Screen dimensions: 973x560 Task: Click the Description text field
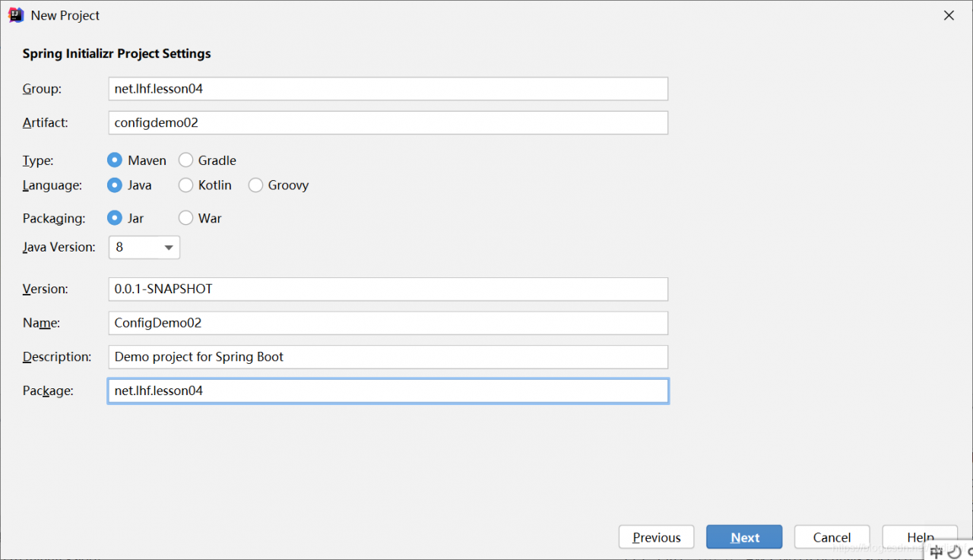388,356
